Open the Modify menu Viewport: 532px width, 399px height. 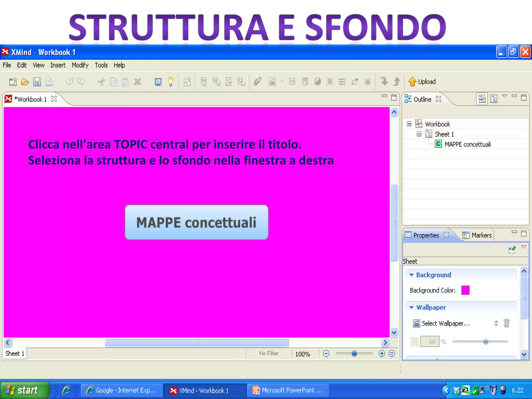(80, 65)
